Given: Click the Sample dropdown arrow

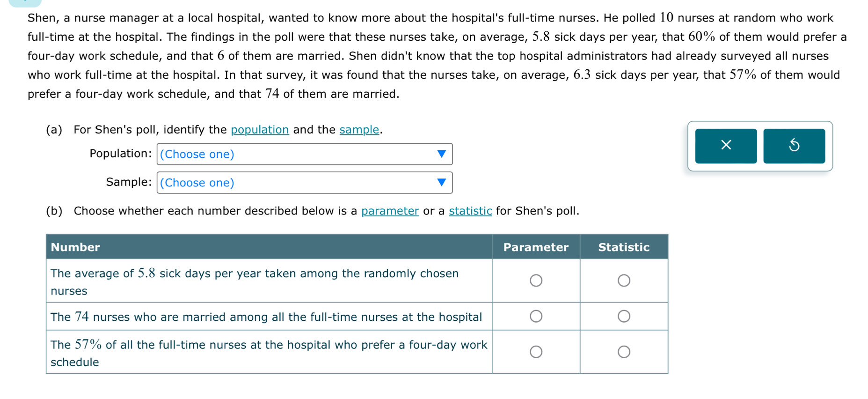Looking at the screenshot, I should pos(441,183).
